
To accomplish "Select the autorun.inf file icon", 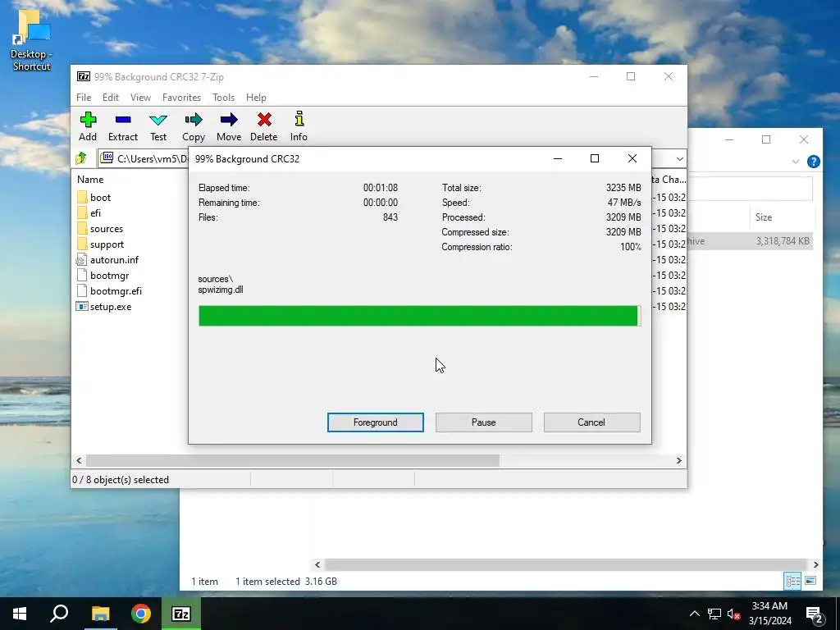I will point(81,260).
